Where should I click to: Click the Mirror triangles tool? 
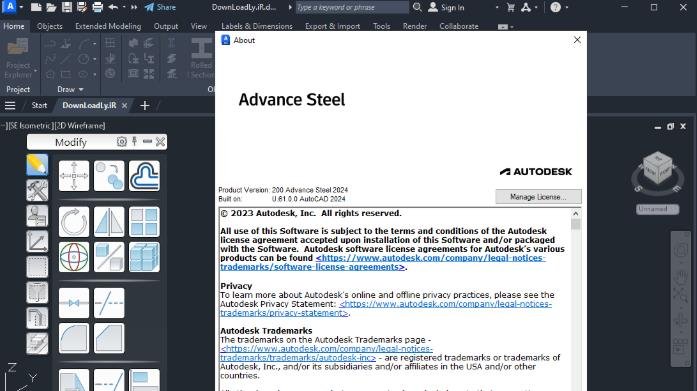109,221
